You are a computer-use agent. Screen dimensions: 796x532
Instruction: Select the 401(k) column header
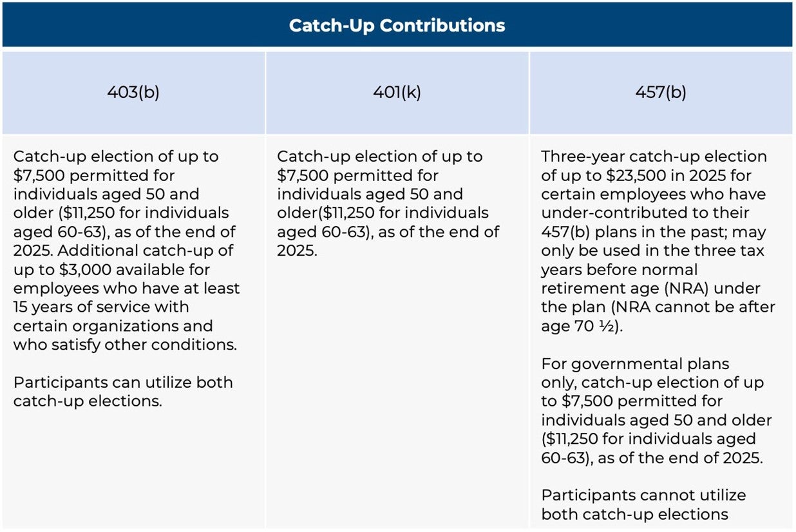click(x=397, y=92)
